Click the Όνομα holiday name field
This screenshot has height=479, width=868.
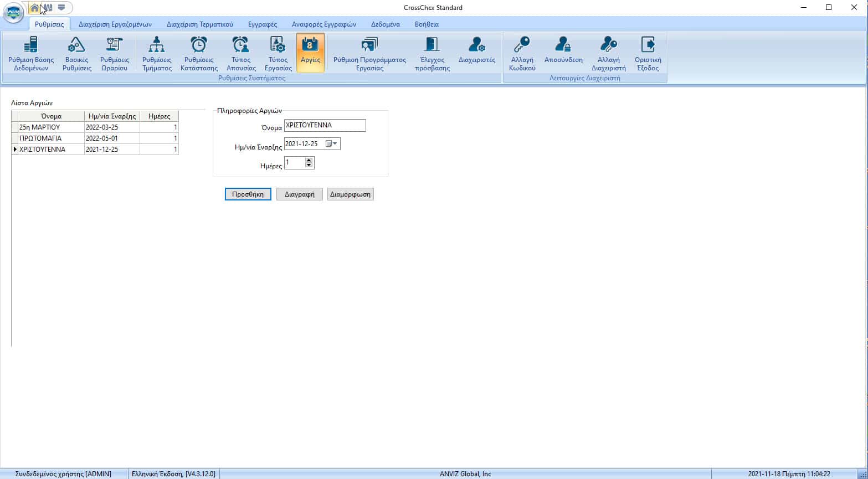(x=325, y=125)
